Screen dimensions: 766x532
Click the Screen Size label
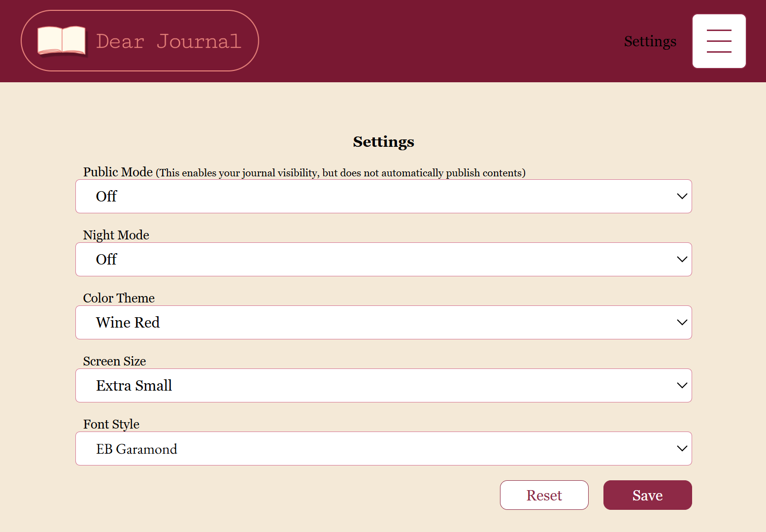(115, 361)
